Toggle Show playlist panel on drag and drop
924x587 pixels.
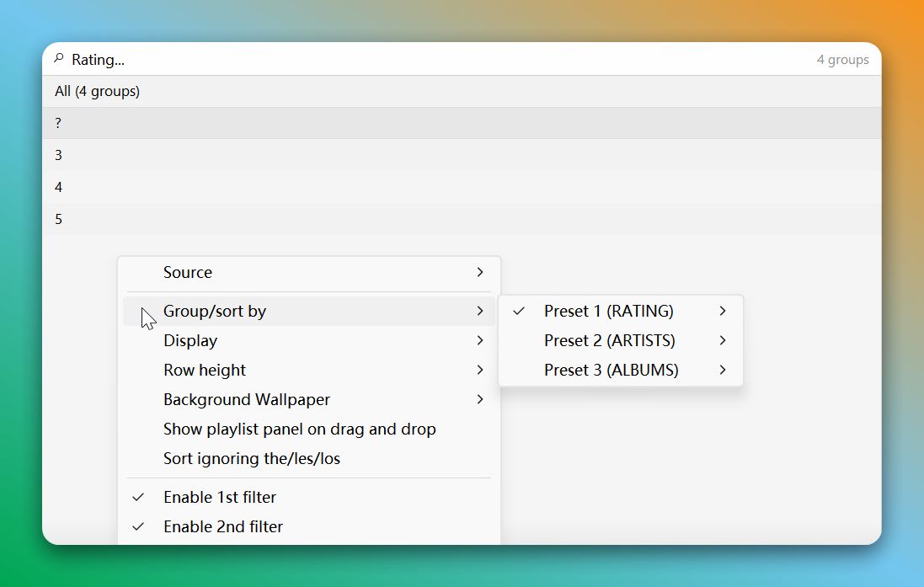[x=300, y=429]
